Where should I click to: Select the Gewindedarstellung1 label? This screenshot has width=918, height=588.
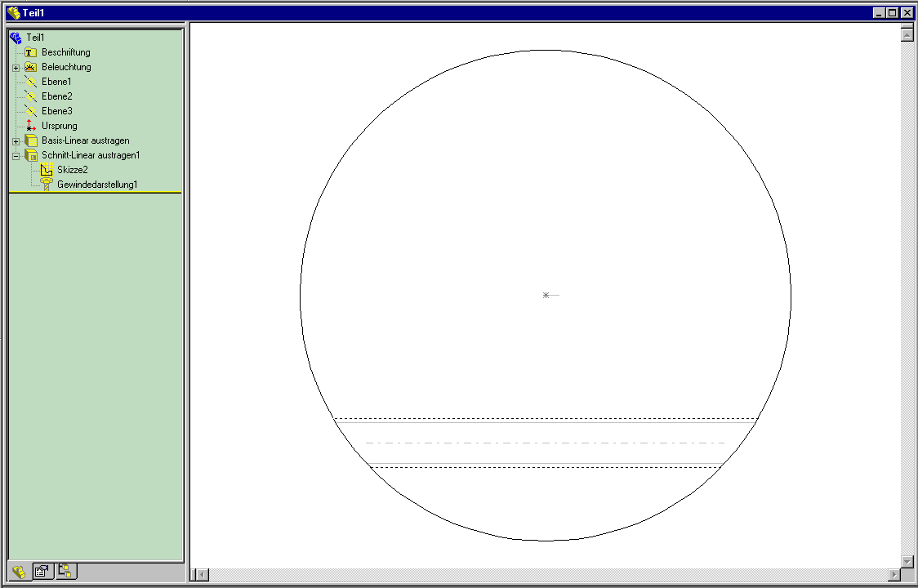pos(97,185)
